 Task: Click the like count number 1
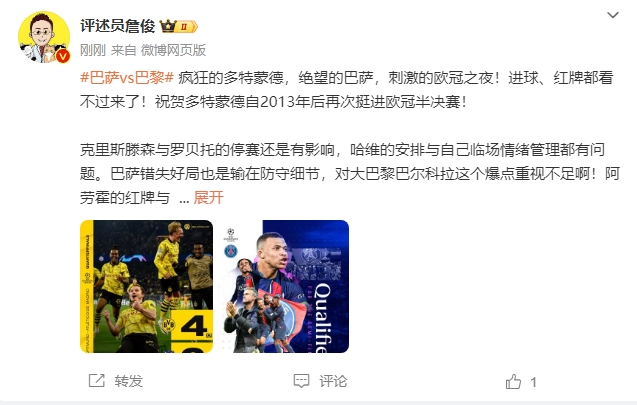[533, 382]
